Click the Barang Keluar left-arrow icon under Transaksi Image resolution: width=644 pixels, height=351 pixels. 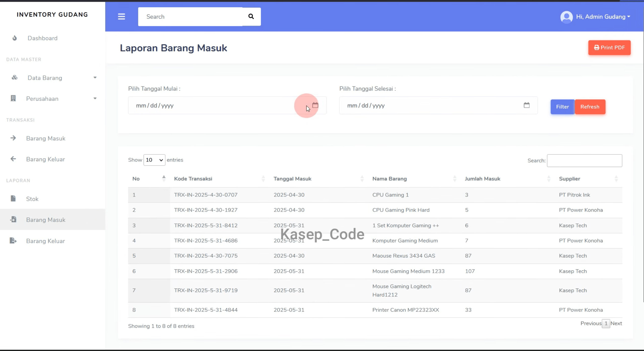pyautogui.click(x=13, y=159)
